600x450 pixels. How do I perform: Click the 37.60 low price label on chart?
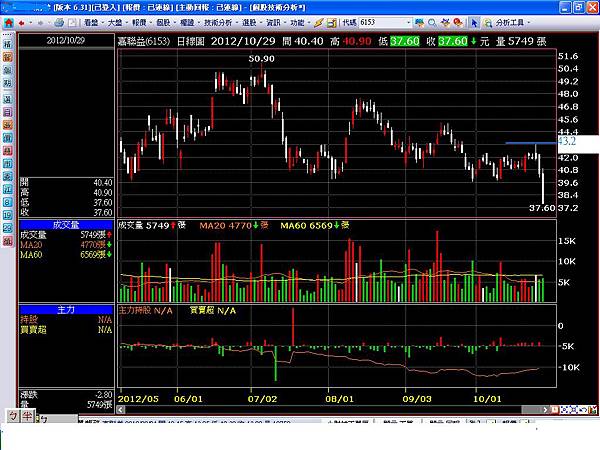click(x=542, y=208)
